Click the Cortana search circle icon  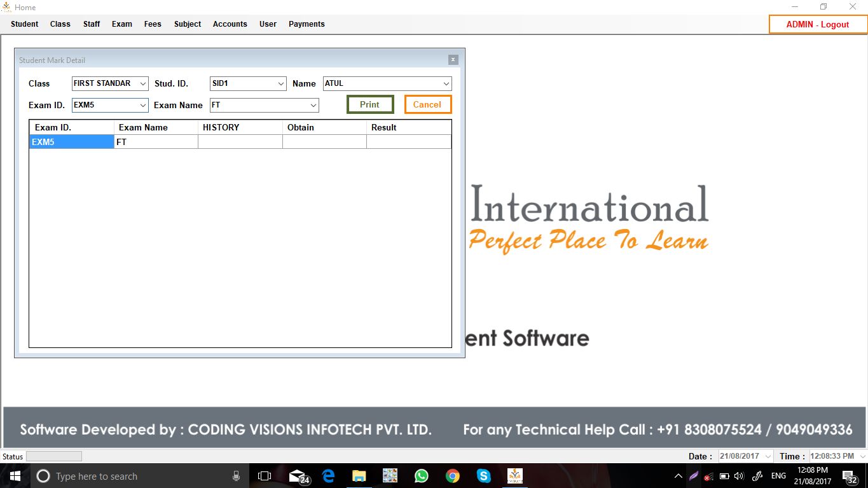click(43, 476)
